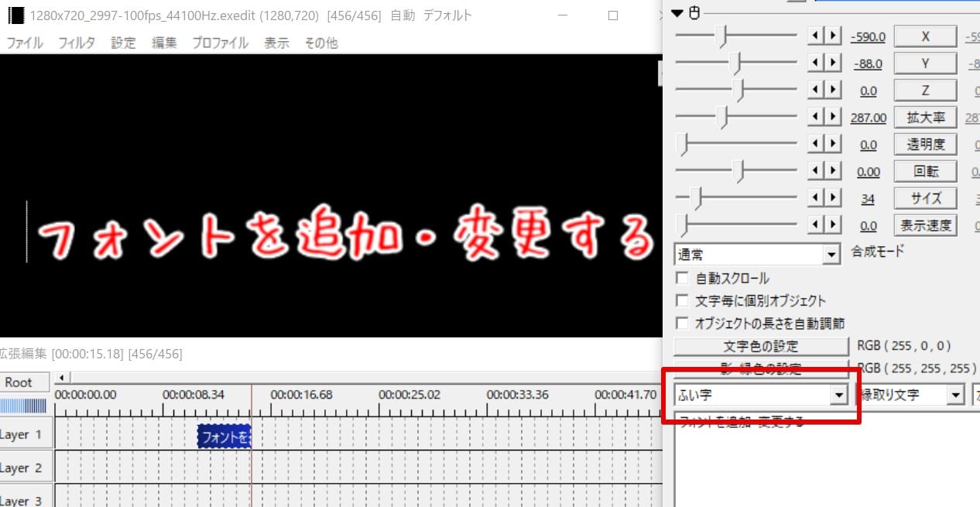This screenshot has height=507, width=980.
Task: Click the red text in the preview
Action: (347, 235)
